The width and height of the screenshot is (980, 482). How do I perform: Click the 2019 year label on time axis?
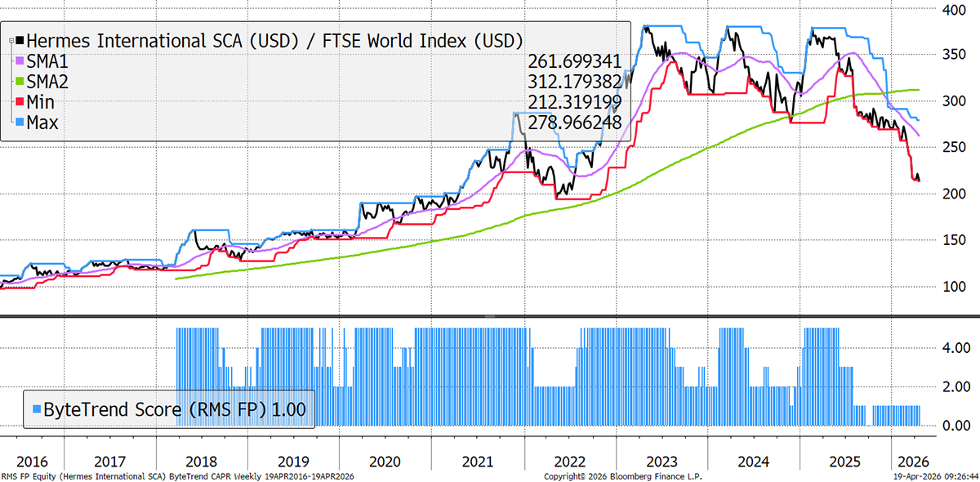tap(292, 461)
